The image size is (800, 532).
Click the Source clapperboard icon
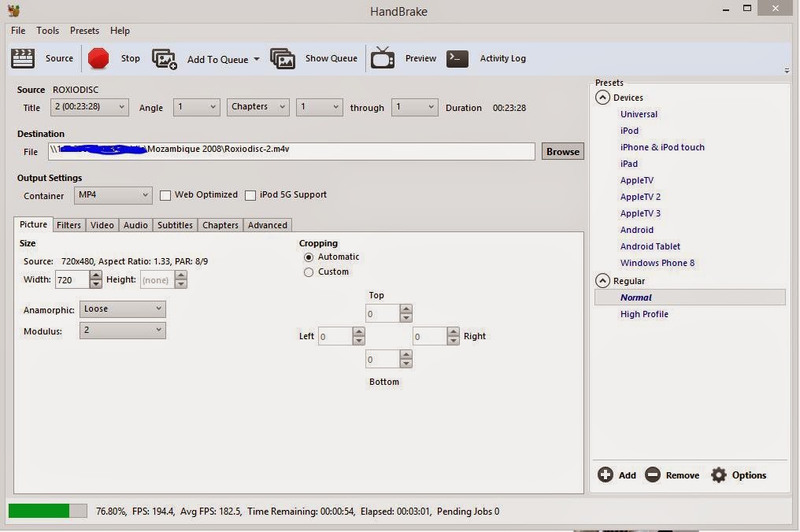tap(23, 58)
